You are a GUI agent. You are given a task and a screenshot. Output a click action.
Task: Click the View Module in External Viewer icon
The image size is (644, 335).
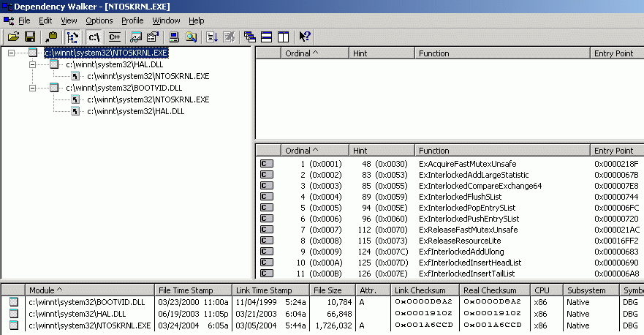(x=136, y=37)
